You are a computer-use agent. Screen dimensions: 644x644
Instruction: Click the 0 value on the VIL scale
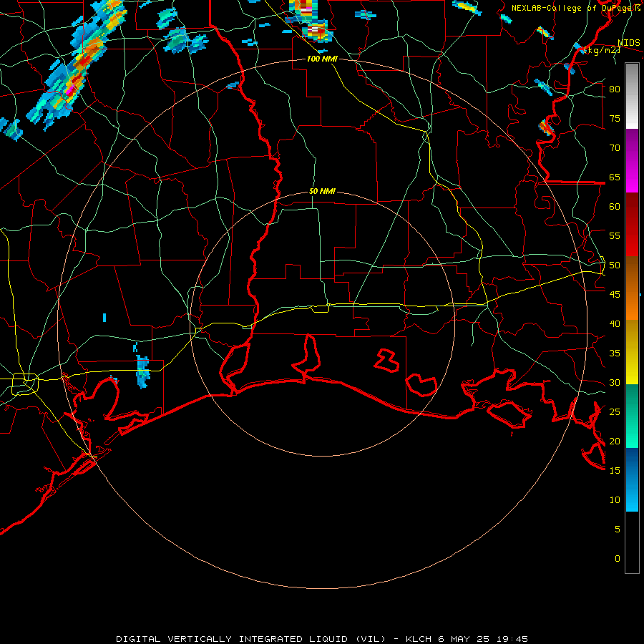click(618, 559)
